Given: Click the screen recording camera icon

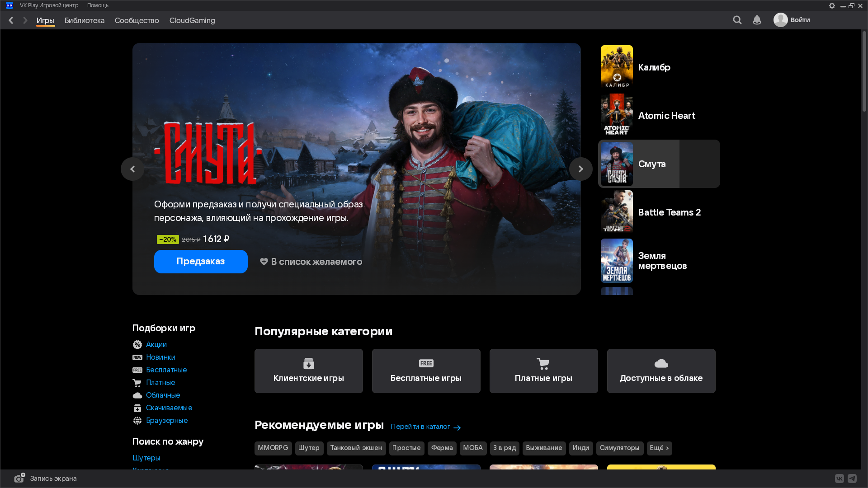Looking at the screenshot, I should (x=19, y=478).
